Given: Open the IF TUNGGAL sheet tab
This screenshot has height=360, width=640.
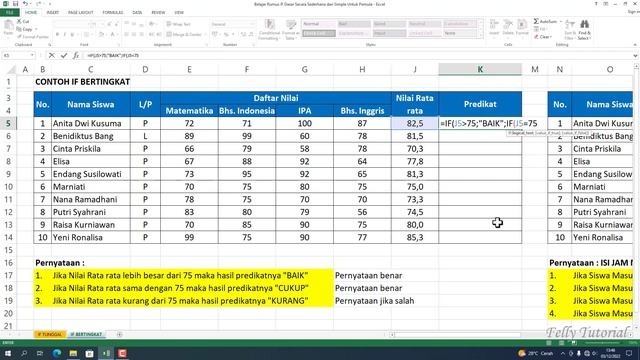Looking at the screenshot, I should [x=50, y=334].
